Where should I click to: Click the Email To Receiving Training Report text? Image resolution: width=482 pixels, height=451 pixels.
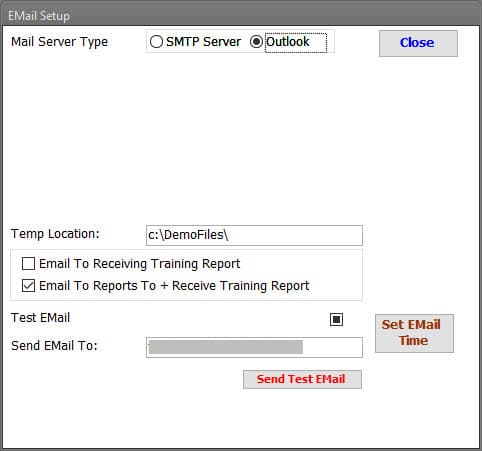coord(140,264)
